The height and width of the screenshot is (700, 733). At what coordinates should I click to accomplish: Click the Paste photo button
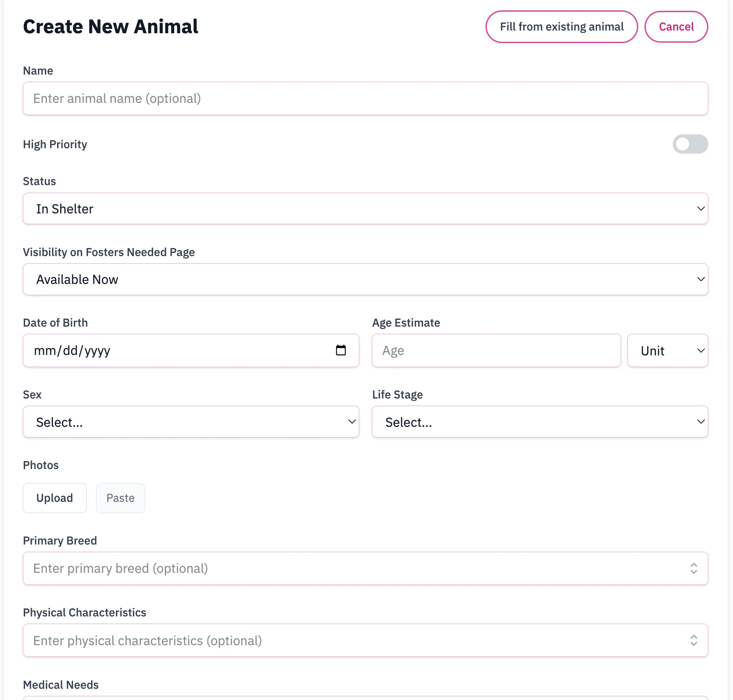120,498
